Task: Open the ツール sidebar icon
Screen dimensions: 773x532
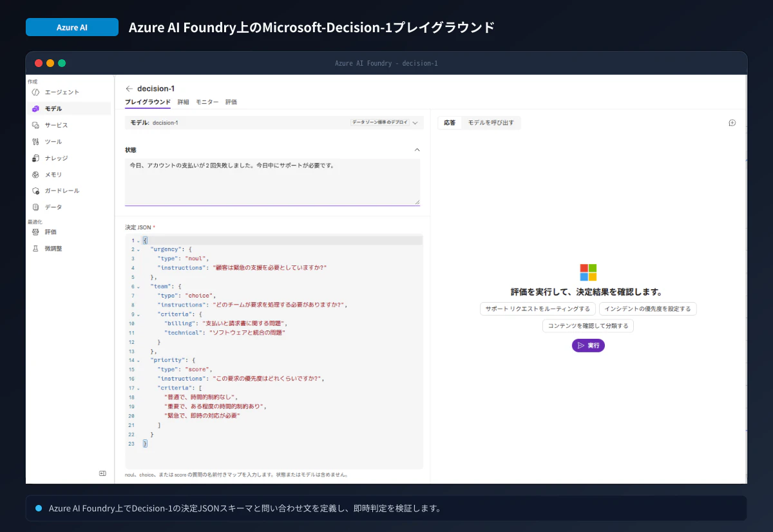Action: coord(35,142)
